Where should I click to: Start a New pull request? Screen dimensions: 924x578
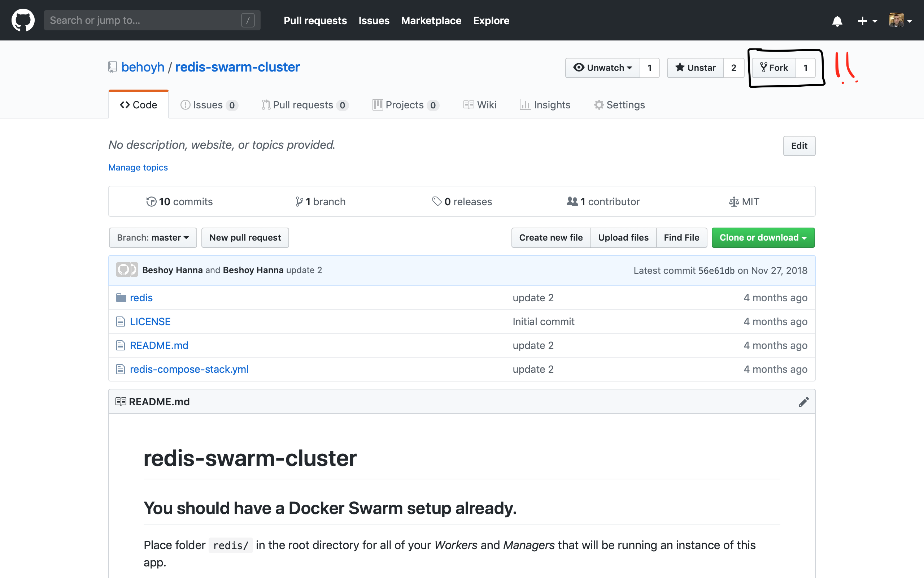coord(245,237)
